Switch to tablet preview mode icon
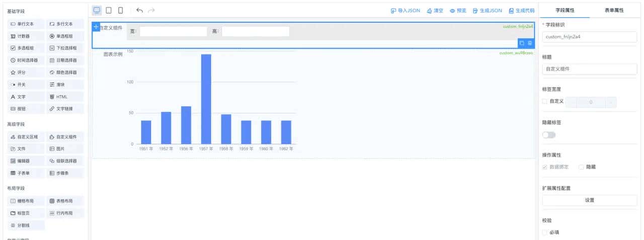The height and width of the screenshot is (240, 644). (x=109, y=10)
